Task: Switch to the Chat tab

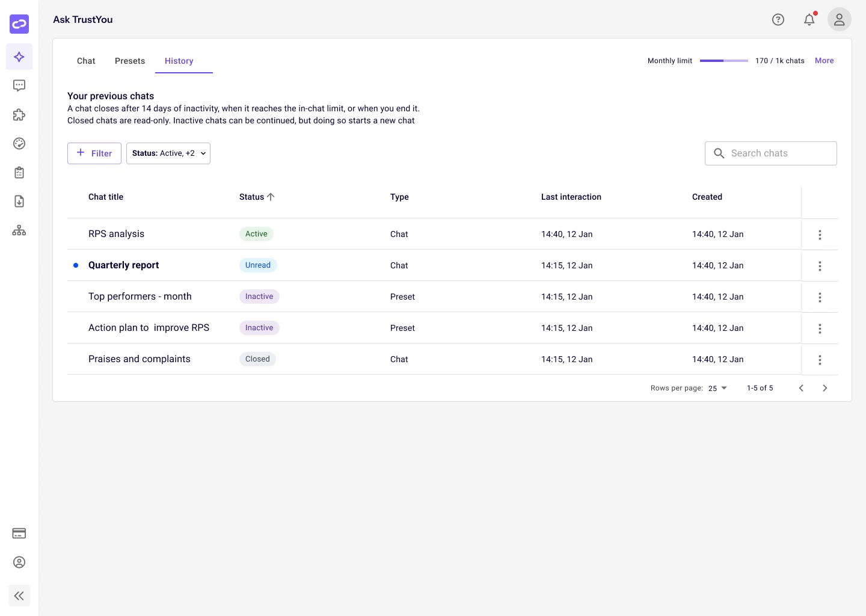Action: coord(86,61)
